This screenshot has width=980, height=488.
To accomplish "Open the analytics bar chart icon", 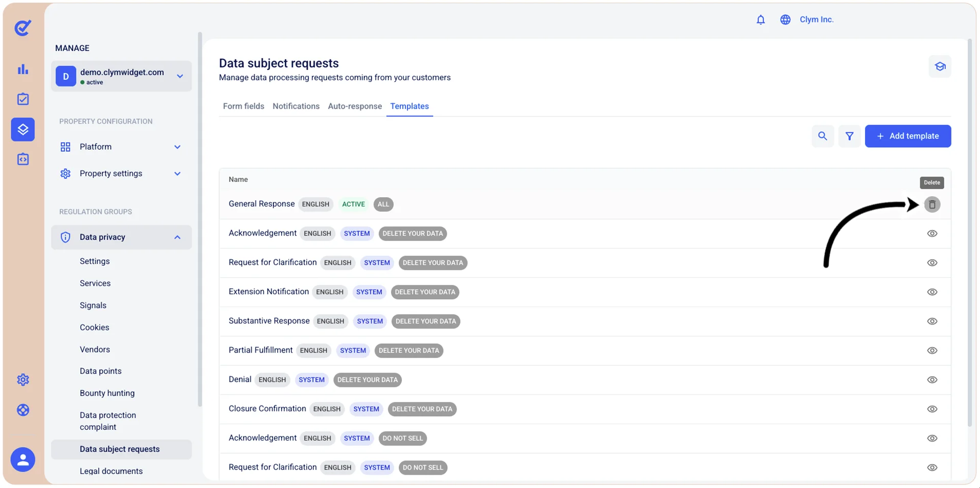I will tap(23, 69).
